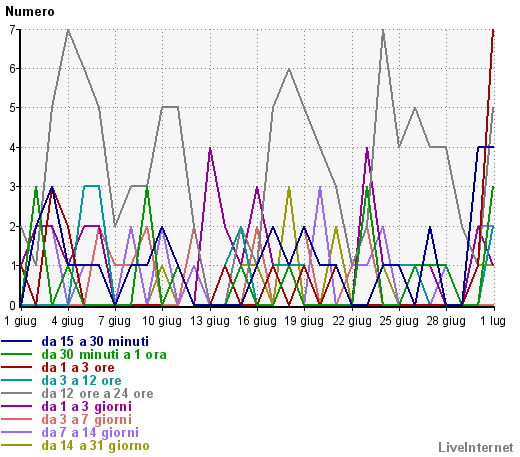Image resolution: width=520 pixels, height=457 pixels.
Task: Click the '13 giug' date label
Action: coord(210,321)
